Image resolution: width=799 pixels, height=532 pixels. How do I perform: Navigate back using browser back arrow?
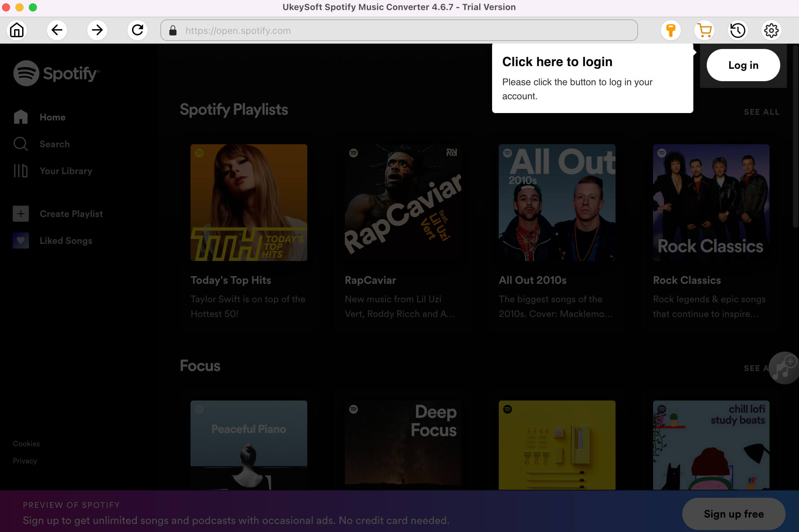[56, 30]
